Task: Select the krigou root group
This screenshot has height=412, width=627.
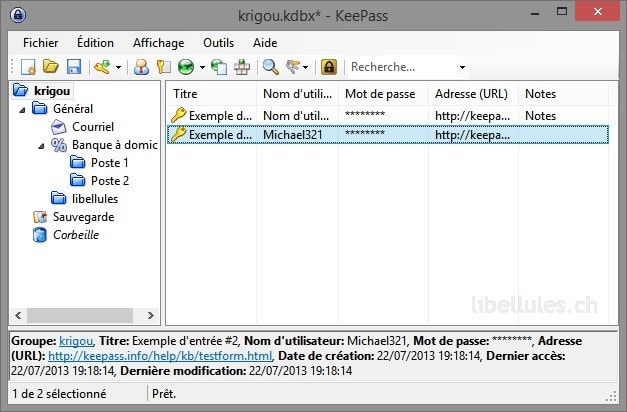Action: click(x=52, y=91)
